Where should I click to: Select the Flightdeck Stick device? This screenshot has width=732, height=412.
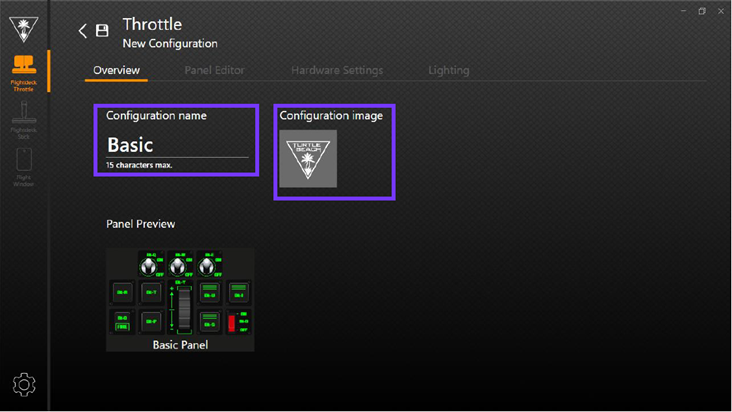coord(24,120)
